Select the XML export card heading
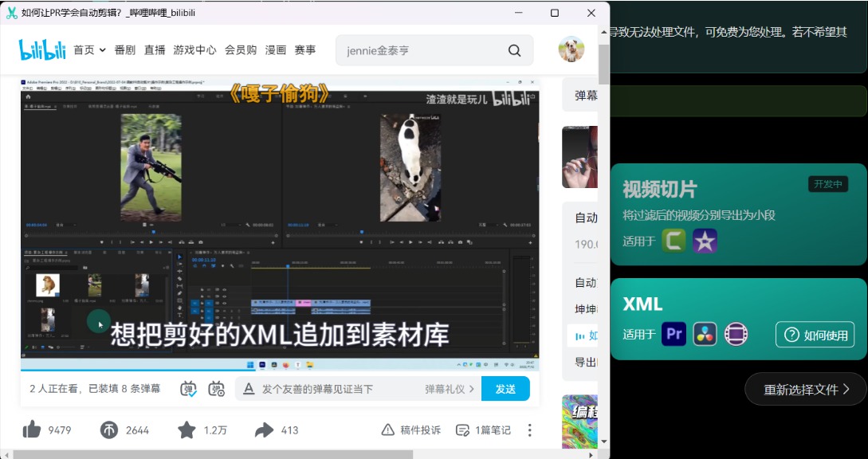Screen dimensions: 868x459 642,304
